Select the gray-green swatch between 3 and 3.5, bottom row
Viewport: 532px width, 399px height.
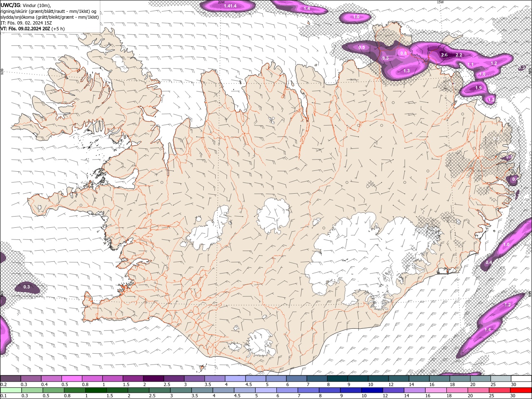click(181, 390)
